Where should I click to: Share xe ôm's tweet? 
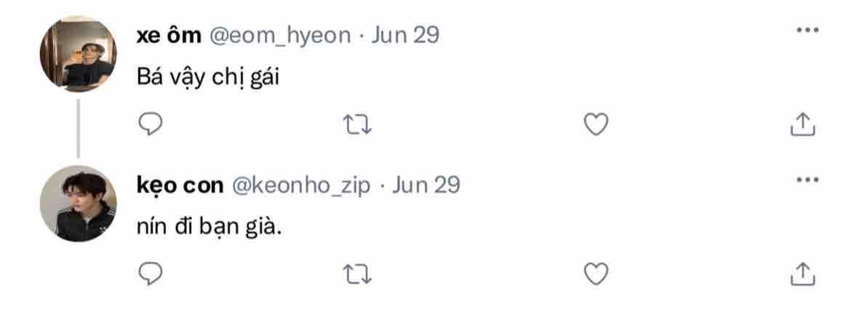[802, 125]
